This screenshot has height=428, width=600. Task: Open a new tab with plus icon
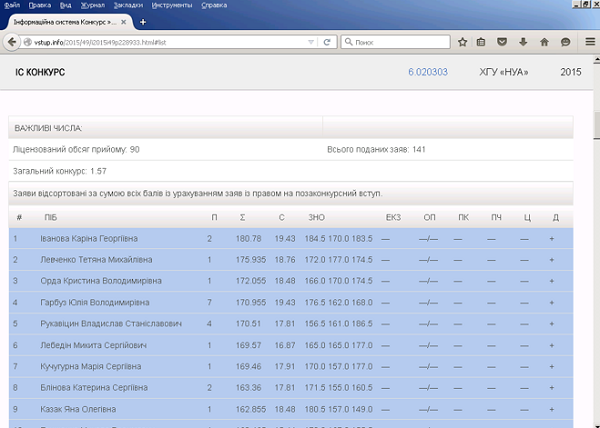(143, 22)
